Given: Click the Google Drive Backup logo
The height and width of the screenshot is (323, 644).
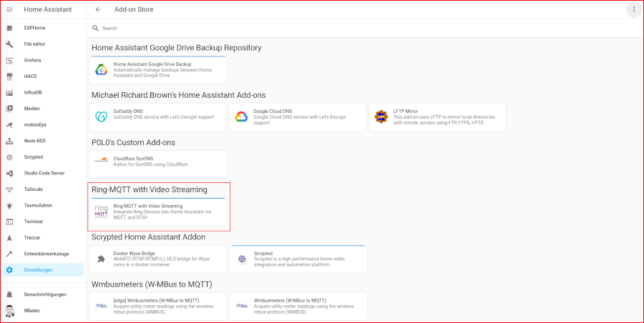Looking at the screenshot, I should tap(102, 70).
